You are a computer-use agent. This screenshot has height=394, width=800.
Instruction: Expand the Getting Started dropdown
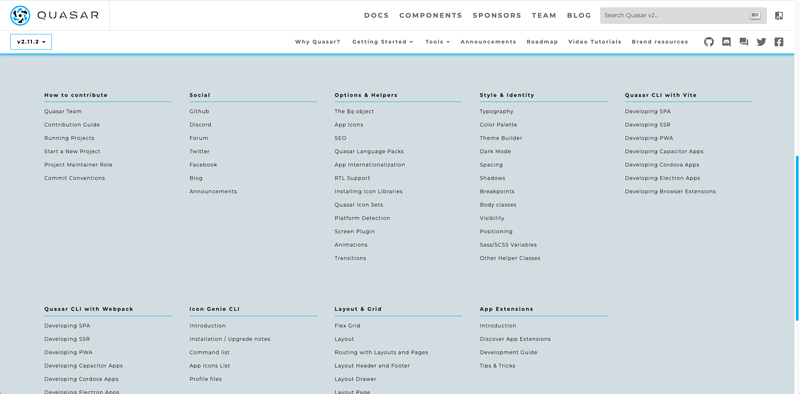tap(382, 42)
